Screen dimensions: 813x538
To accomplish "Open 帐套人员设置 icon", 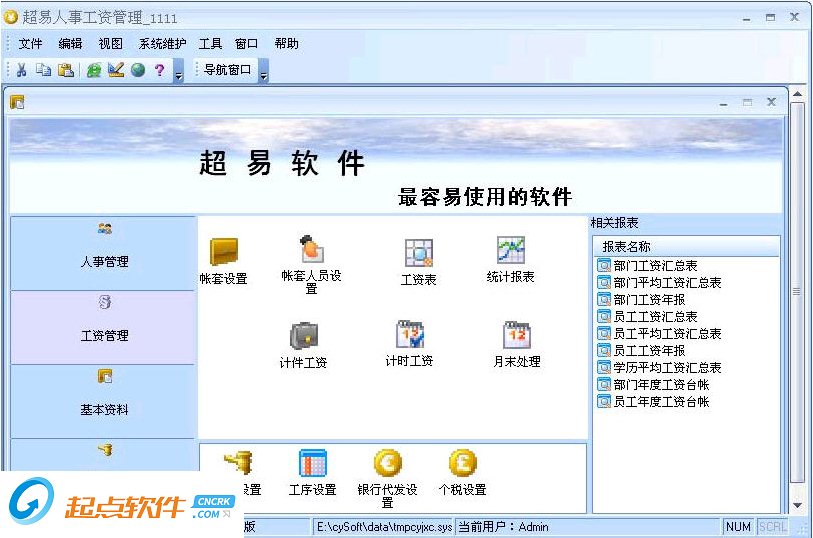I will 312,249.
